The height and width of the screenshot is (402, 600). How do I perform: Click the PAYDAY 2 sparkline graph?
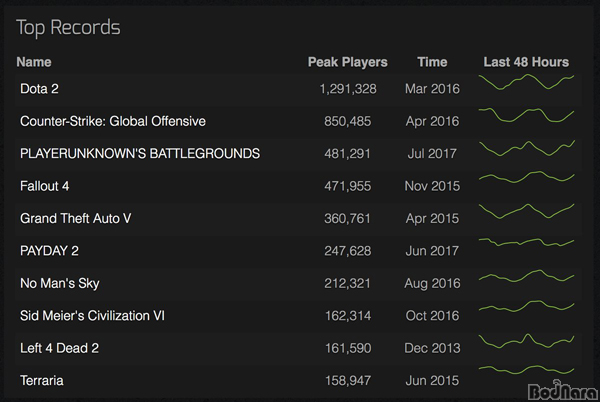coord(526,242)
